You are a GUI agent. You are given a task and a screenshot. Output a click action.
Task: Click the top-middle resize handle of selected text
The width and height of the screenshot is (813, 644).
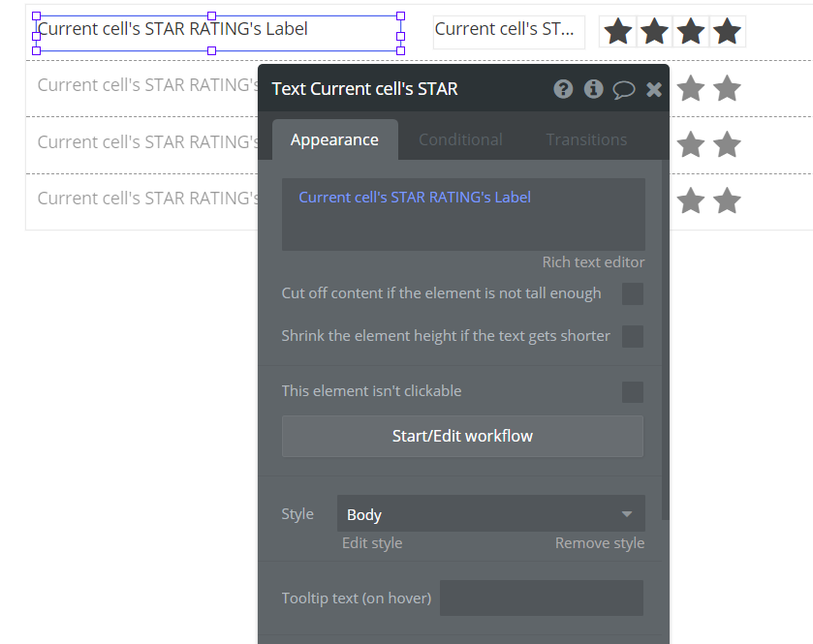point(211,16)
